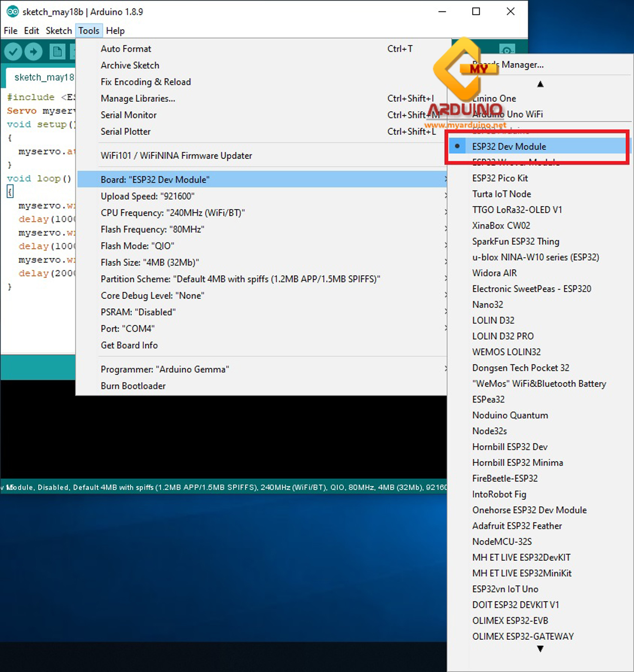Click the Upload arrow toolbar icon
Screen dimensions: 634x672
click(x=33, y=52)
